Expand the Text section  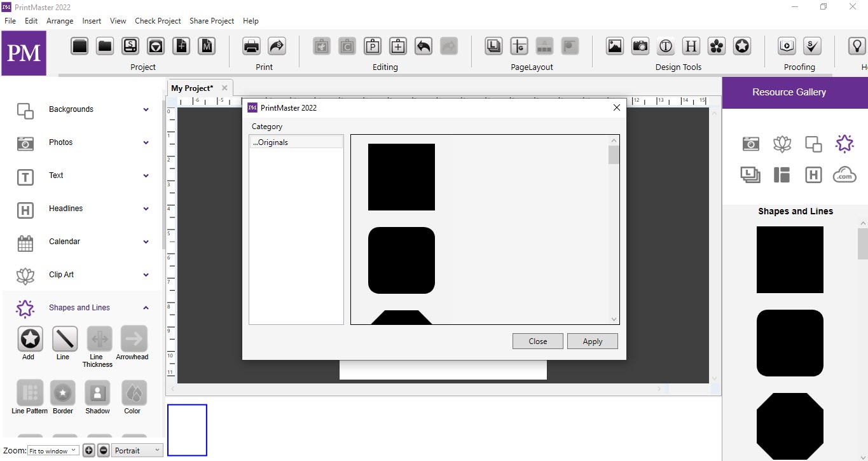146,175
